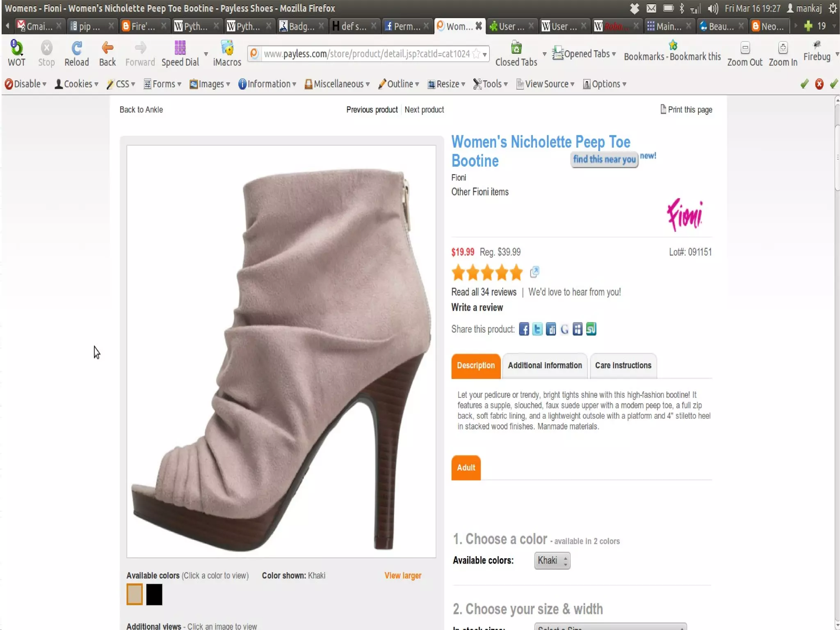
Task: Select the Adult tab
Action: pos(466,467)
